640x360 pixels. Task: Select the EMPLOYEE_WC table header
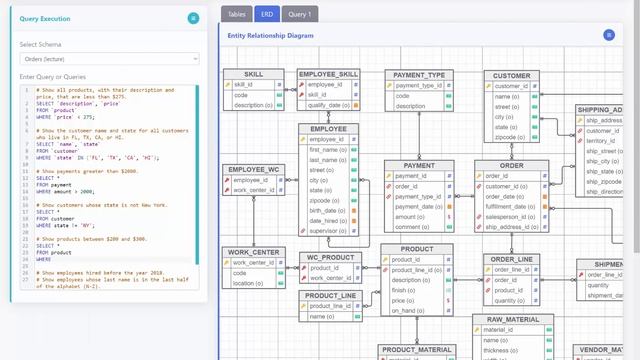tap(253, 169)
